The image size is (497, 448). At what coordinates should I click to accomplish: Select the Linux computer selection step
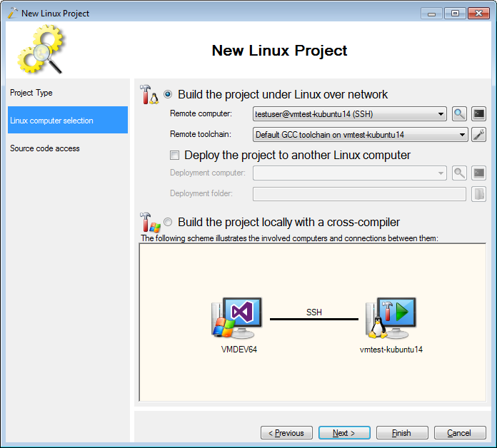click(68, 120)
